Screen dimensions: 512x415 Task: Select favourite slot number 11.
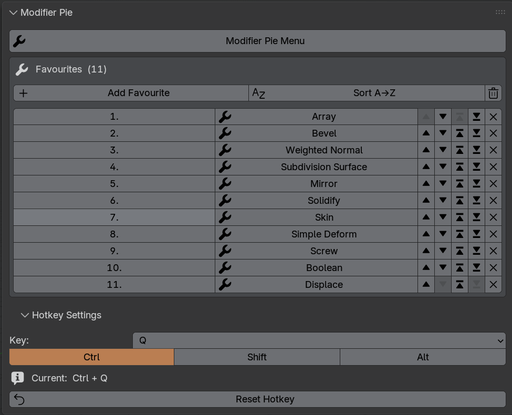[114, 285]
